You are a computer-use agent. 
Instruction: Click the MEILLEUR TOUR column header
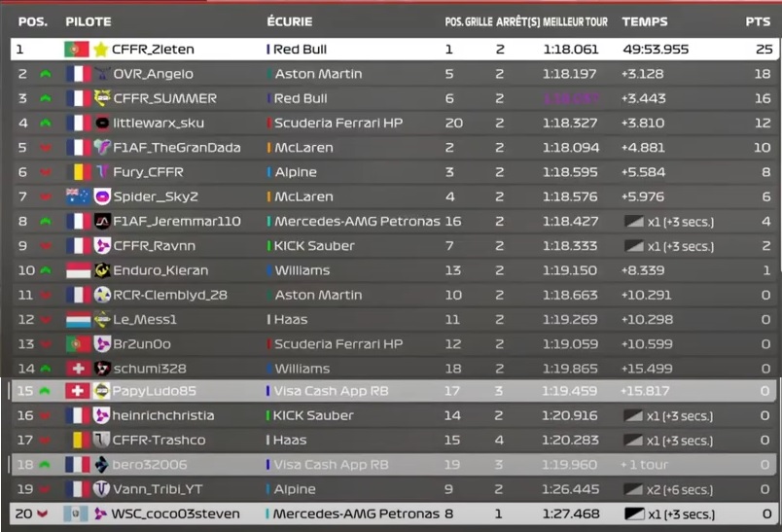point(576,21)
